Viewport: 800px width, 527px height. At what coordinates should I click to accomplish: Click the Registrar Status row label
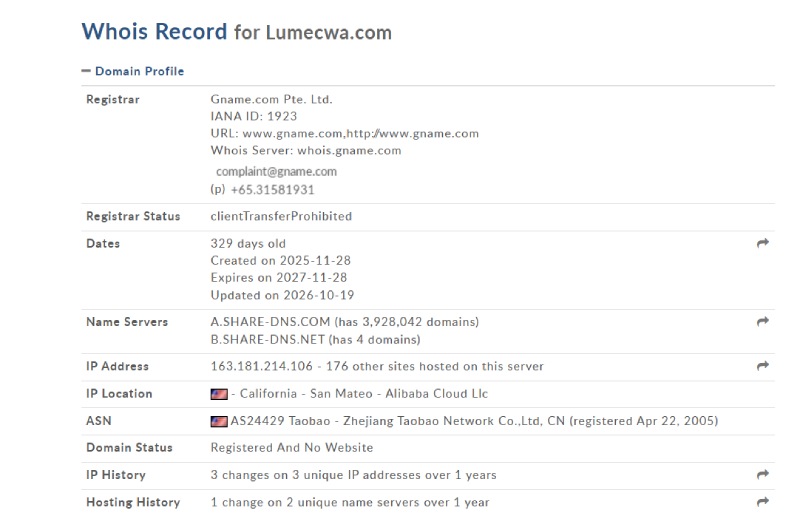133,216
